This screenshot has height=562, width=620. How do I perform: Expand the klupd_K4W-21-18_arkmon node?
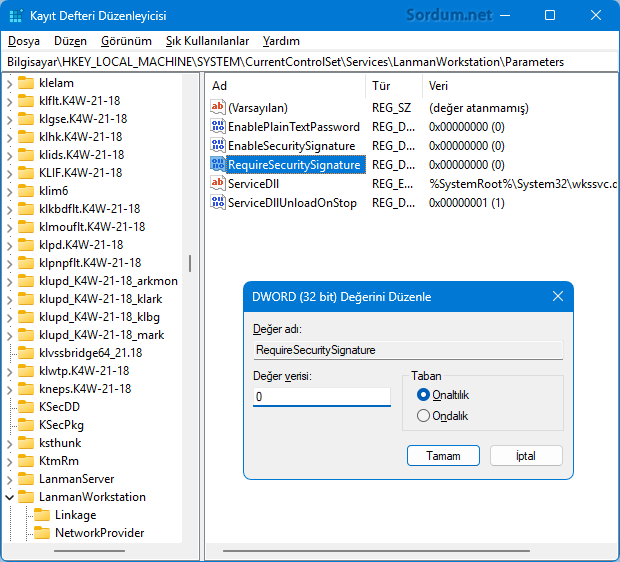pyautogui.click(x=10, y=281)
